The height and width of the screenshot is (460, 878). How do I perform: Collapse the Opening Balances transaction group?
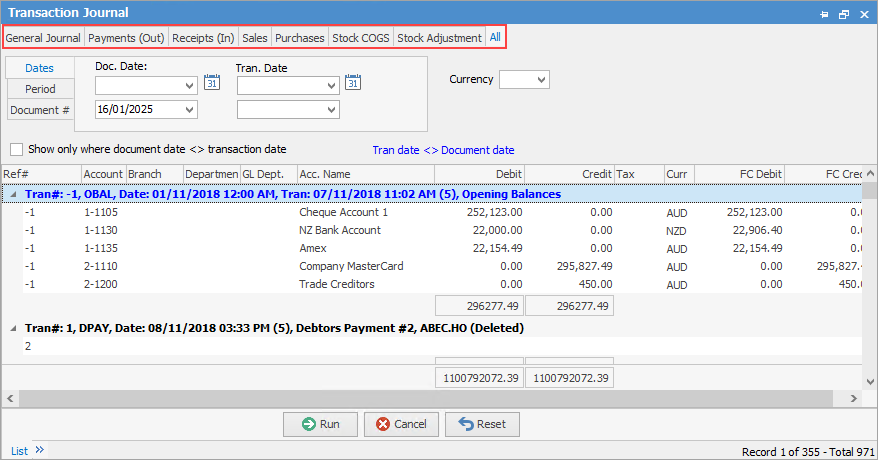[13, 194]
